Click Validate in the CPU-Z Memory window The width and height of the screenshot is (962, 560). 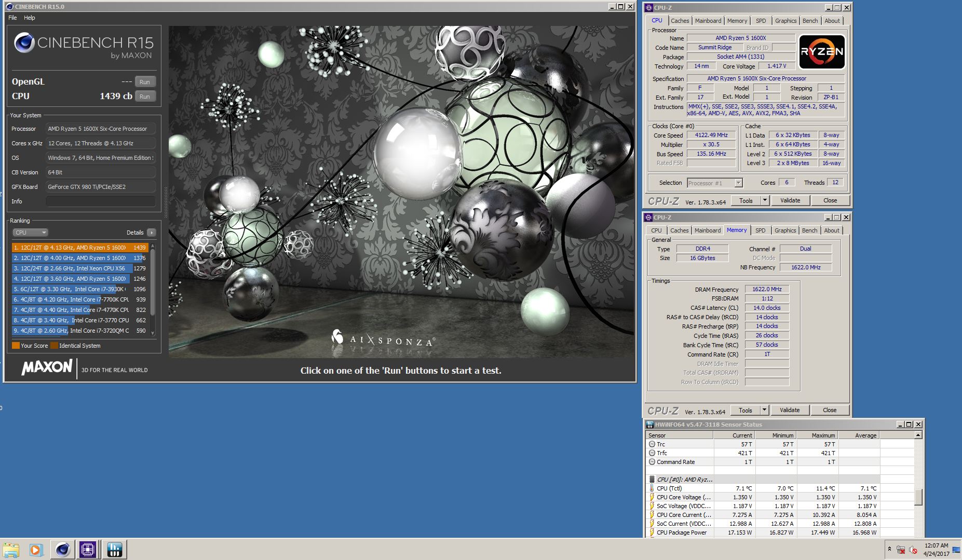click(790, 410)
